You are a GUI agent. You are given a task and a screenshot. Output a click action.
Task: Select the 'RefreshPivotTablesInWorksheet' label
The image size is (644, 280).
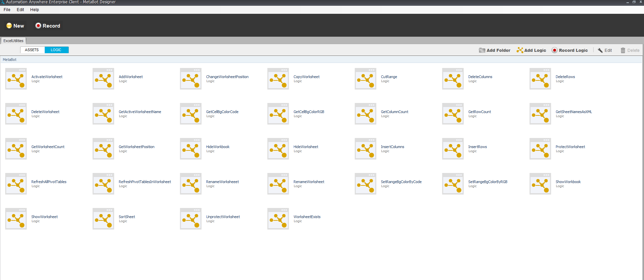[145, 182]
